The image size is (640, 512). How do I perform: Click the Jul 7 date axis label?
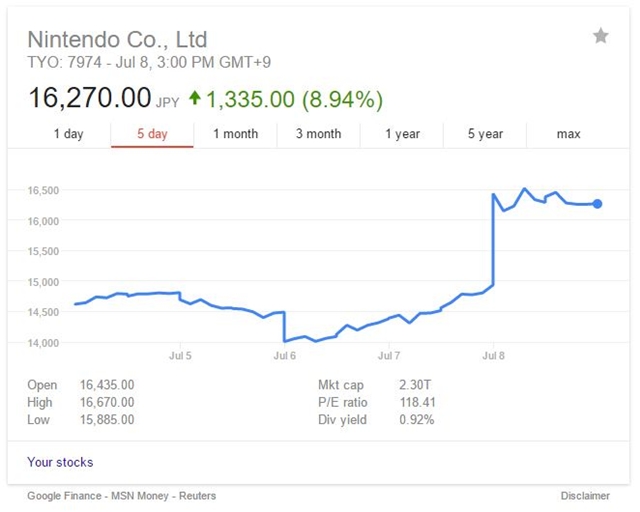(390, 355)
